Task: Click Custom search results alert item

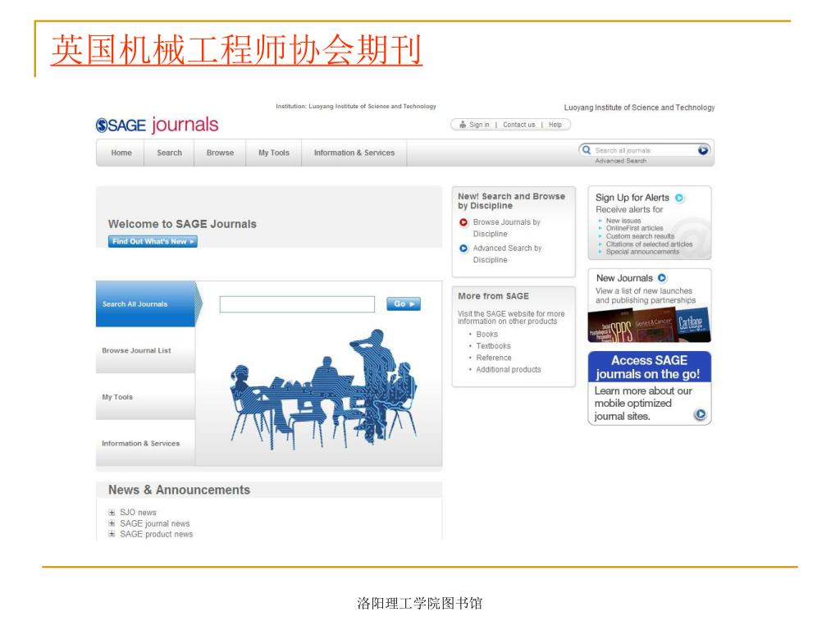Action: pyautogui.click(x=640, y=236)
